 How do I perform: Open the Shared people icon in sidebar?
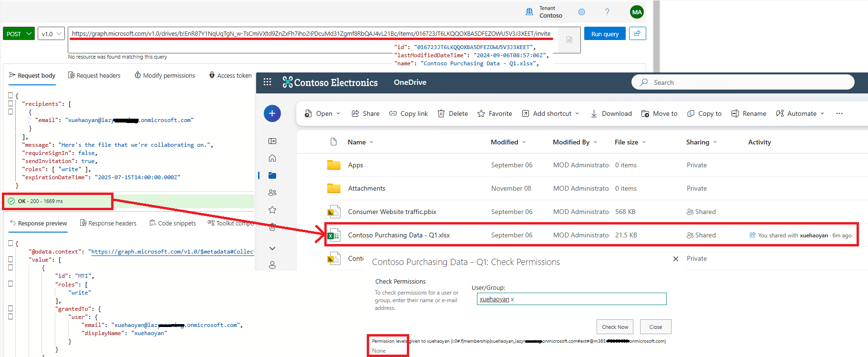[272, 193]
